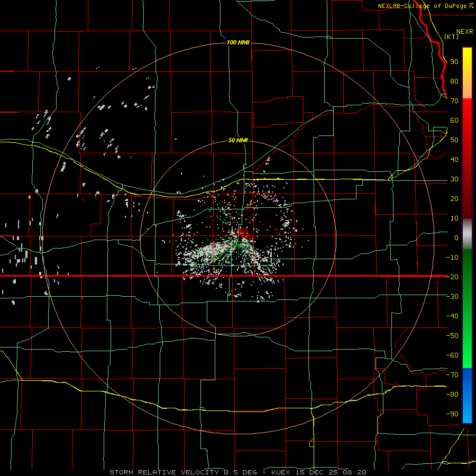Viewport: 476px width, 476px height.
Task: Click the 80 value on the velocity scale
Action: pos(454,81)
